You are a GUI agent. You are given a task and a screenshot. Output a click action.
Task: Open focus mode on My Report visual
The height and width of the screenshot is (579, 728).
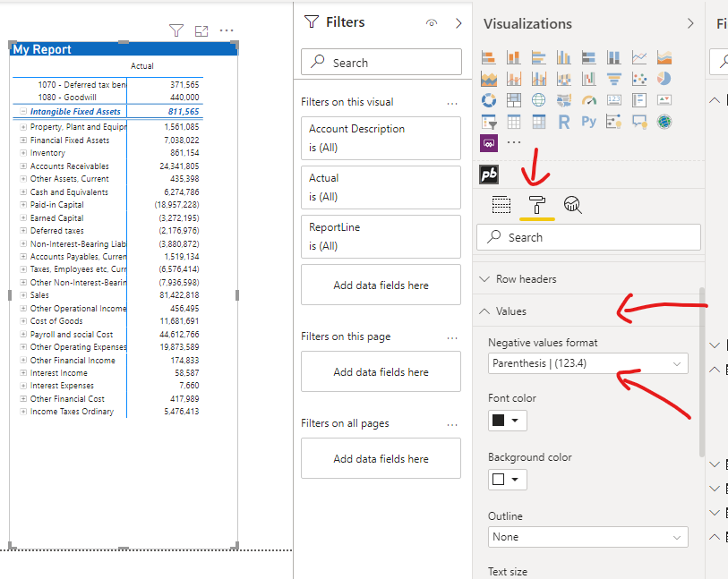click(x=201, y=30)
